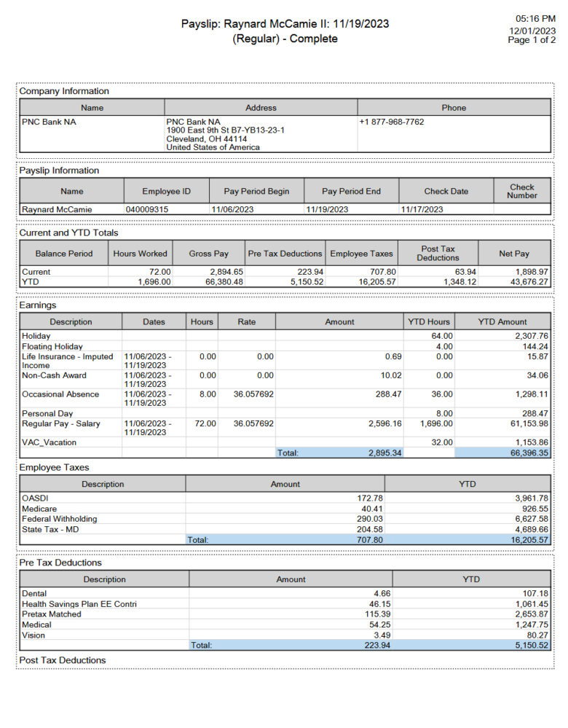Click the 'Regular Pay - Salary' description
The image size is (568, 728).
coord(60,423)
